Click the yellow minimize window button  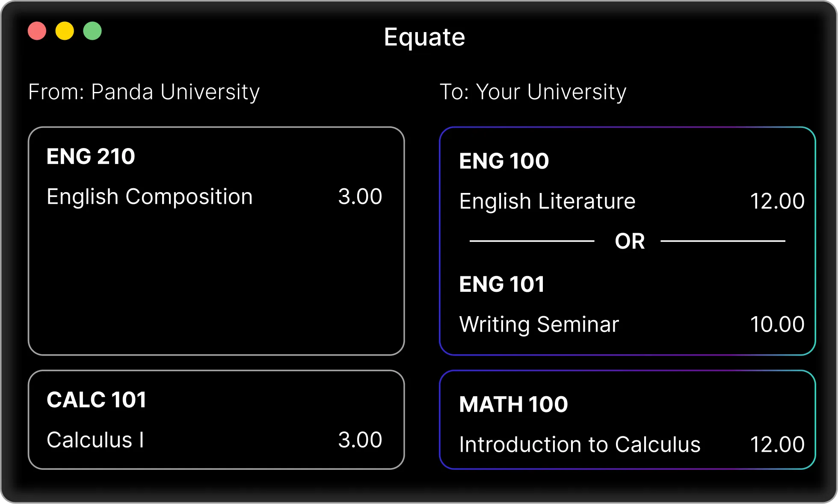[65, 31]
